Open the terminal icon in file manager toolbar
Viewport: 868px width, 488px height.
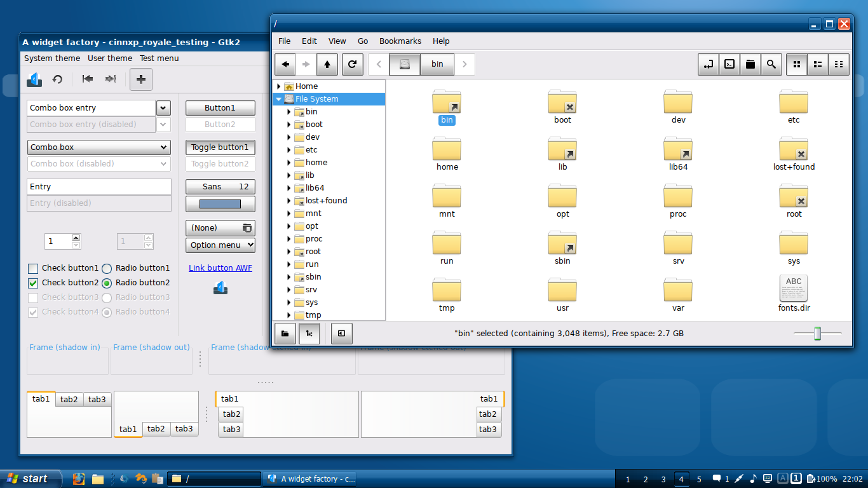pos(730,64)
